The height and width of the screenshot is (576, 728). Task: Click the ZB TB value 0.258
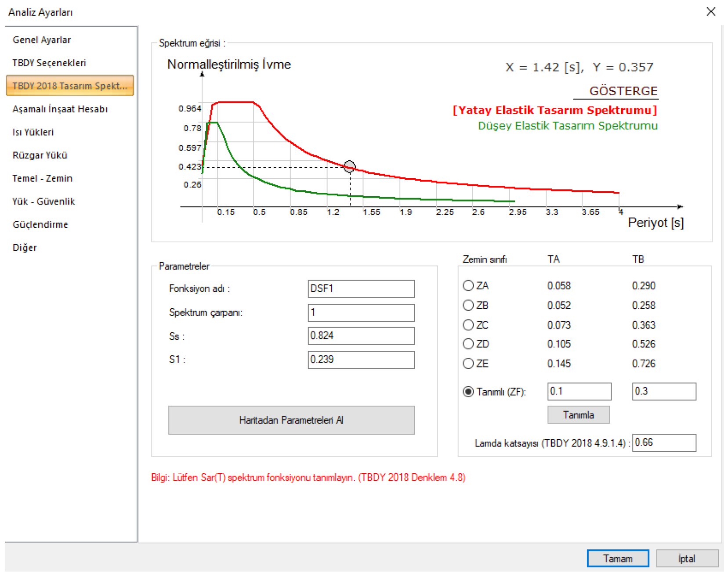pos(644,305)
